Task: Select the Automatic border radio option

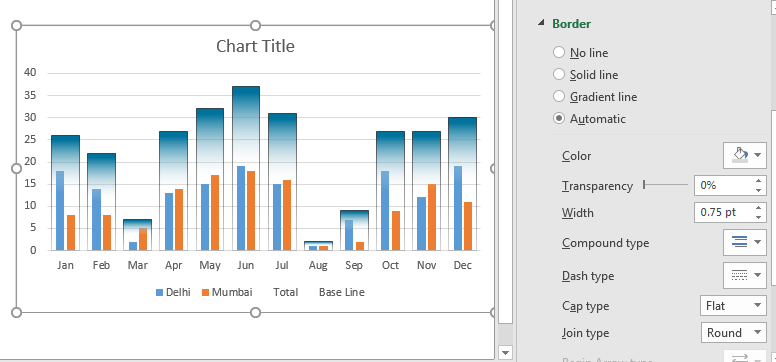Action: tap(559, 118)
